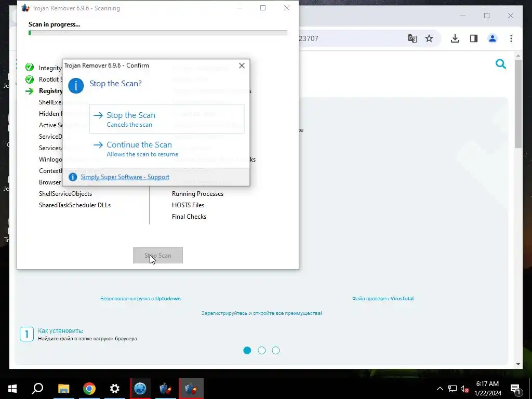Select the first carousel dot
Image resolution: width=532 pixels, height=399 pixels.
coord(247,351)
